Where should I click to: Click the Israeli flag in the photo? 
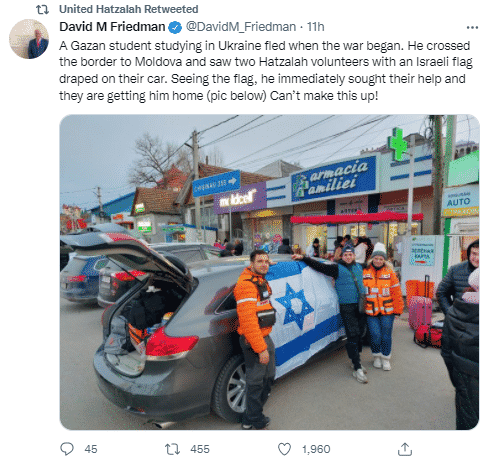(305, 317)
